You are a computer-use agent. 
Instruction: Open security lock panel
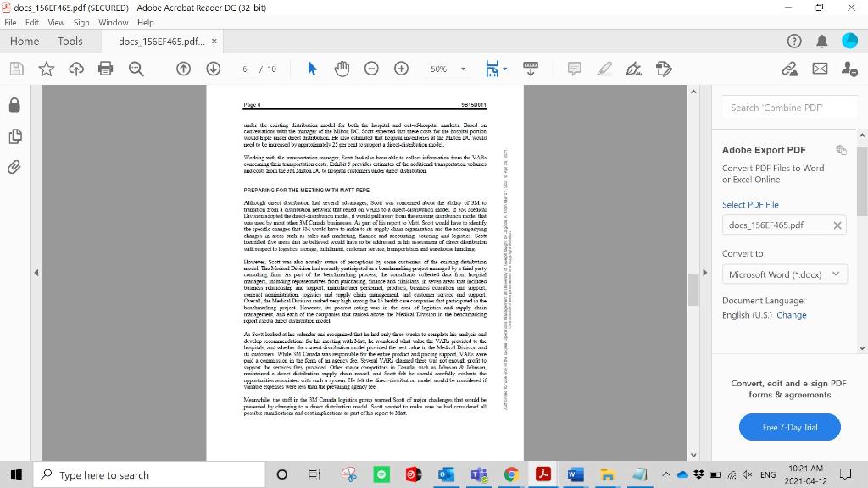pyautogui.click(x=15, y=105)
